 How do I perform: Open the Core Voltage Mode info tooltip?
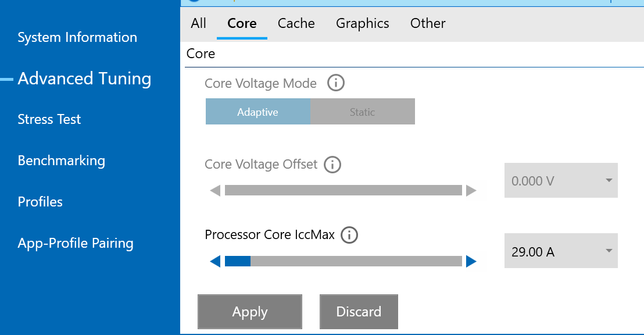tap(335, 83)
